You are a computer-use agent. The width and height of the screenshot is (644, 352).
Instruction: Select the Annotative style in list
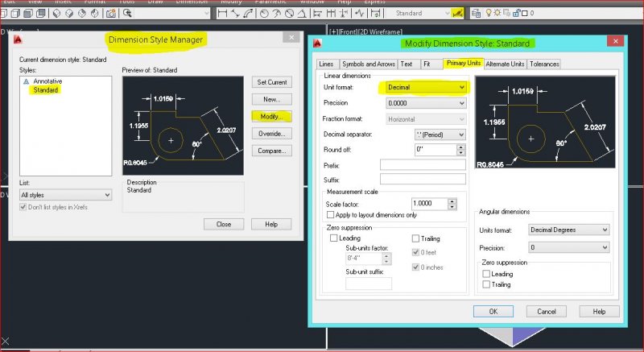coord(47,81)
